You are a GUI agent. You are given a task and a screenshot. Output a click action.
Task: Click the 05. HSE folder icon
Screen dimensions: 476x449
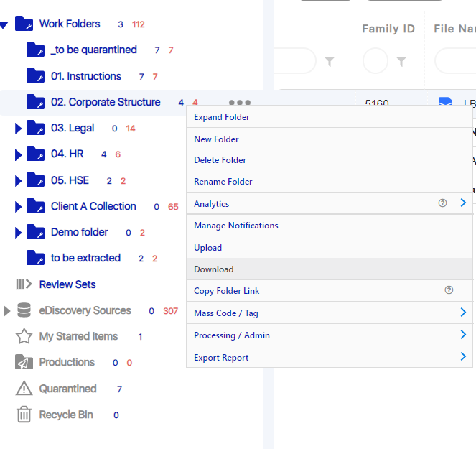[35, 180]
